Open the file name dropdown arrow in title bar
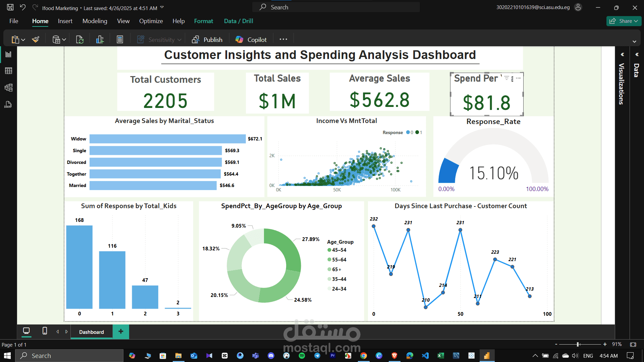This screenshot has height=362, width=644. [x=162, y=7]
